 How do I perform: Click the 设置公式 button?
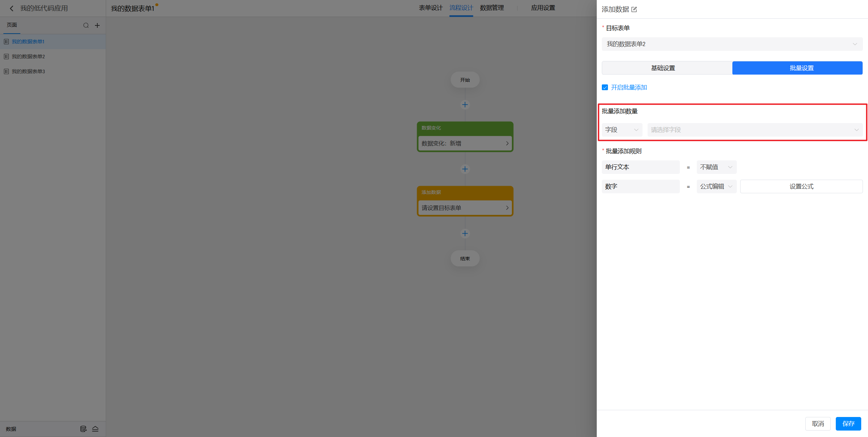tap(801, 186)
